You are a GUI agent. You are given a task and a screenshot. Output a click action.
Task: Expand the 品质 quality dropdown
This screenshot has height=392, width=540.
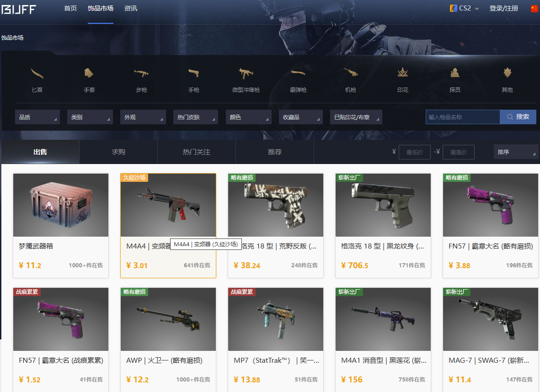pos(37,117)
